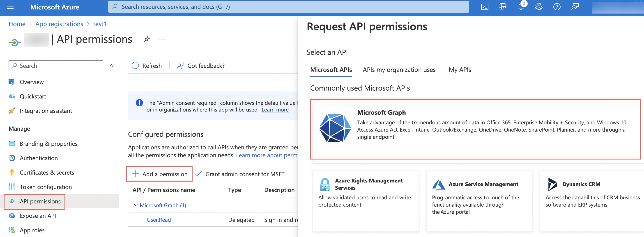644x237 pixels.
Task: Click the Microsoft Azure brand title
Action: point(55,7)
